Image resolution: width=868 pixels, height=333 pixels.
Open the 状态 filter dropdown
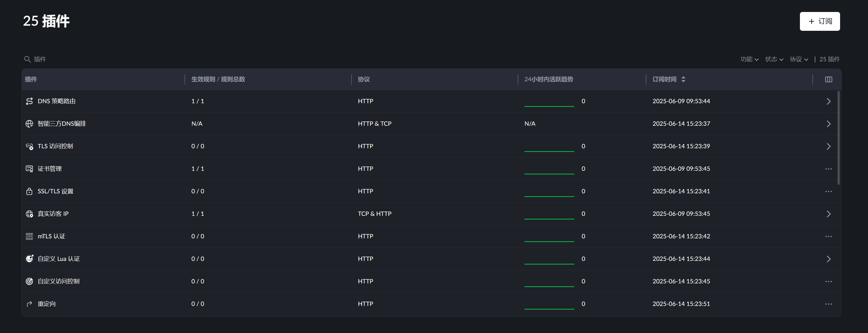point(774,59)
